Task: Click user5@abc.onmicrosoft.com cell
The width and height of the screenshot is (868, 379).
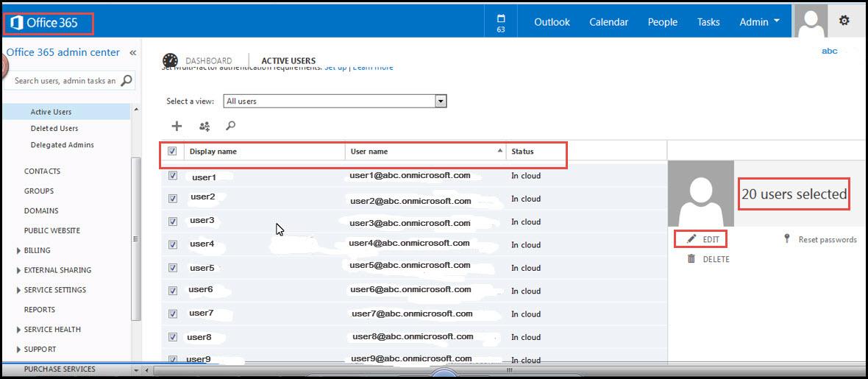Action: (x=409, y=266)
